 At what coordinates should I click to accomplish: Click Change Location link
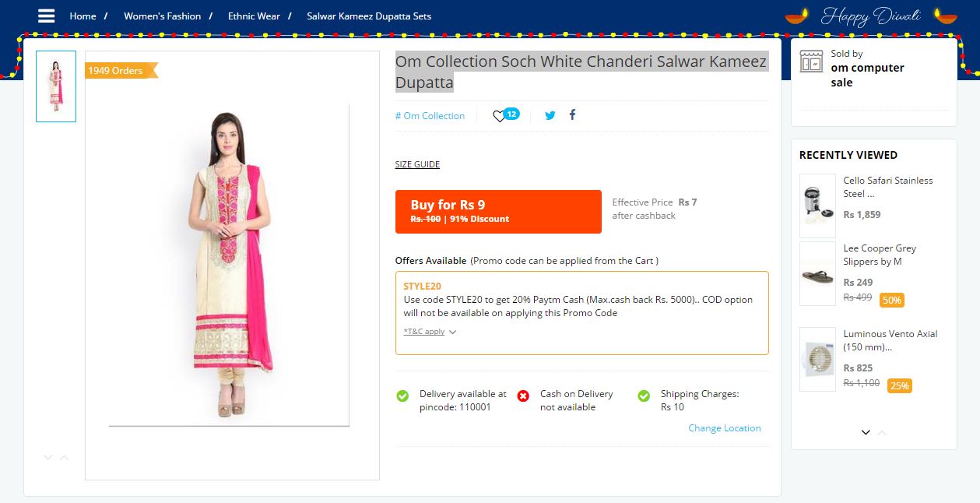coord(725,427)
